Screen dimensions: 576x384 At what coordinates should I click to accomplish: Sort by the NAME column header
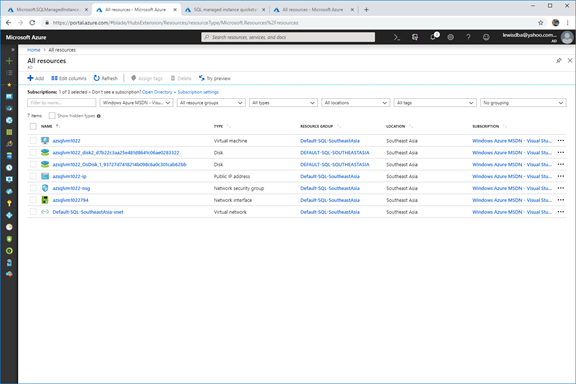pos(47,126)
